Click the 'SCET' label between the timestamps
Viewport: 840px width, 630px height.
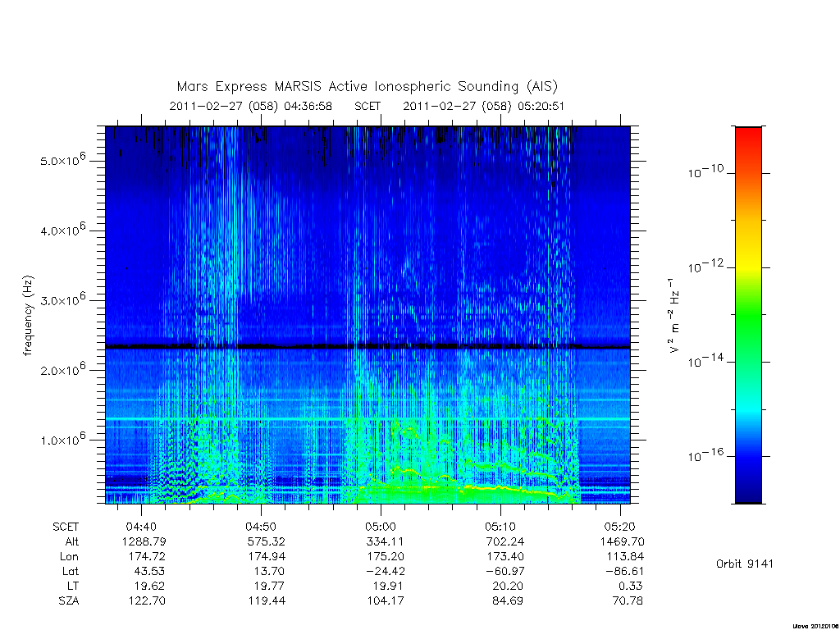[367, 106]
